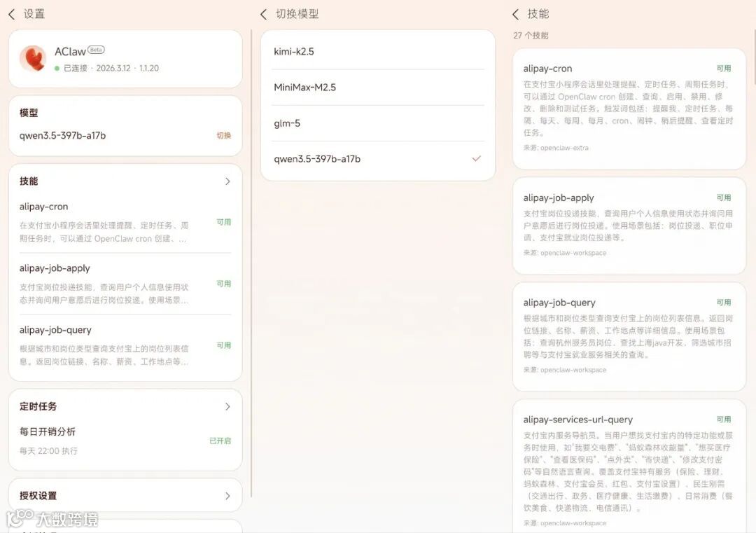Go back from the 技能 screen
This screenshot has width=756, height=533.
tap(515, 14)
